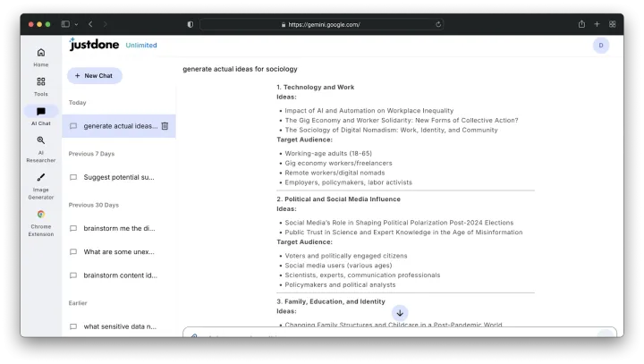Click the 'Today' section label
Image resolution: width=644 pixels, height=364 pixels.
pyautogui.click(x=77, y=102)
